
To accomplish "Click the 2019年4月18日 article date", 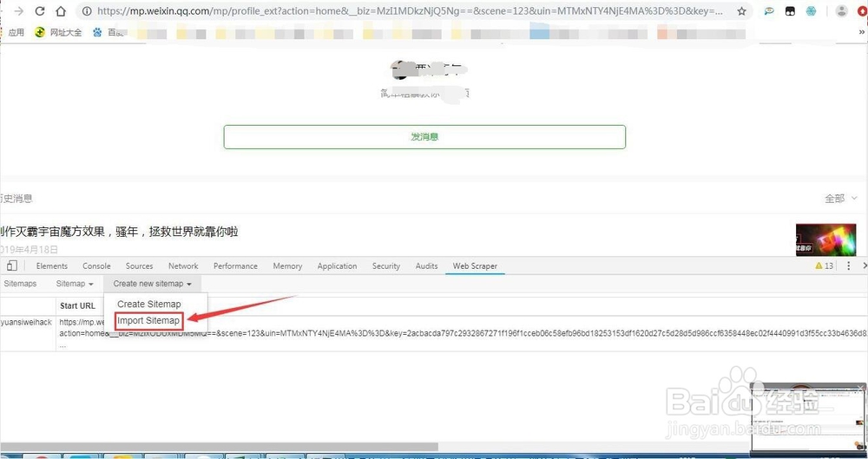I will pos(30,249).
